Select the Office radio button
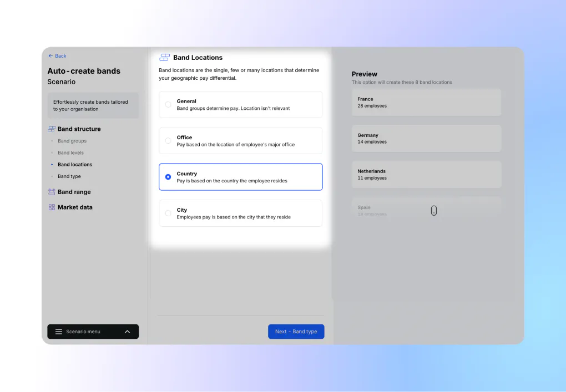 pos(168,141)
